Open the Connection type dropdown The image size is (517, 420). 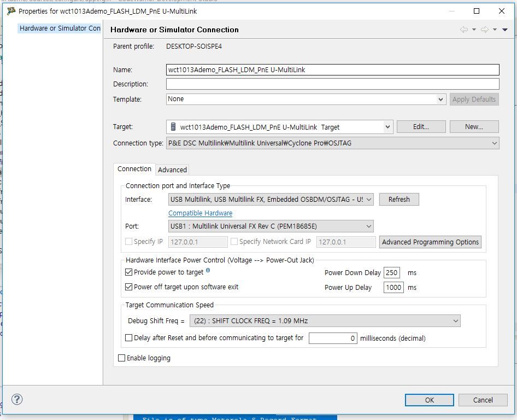333,143
